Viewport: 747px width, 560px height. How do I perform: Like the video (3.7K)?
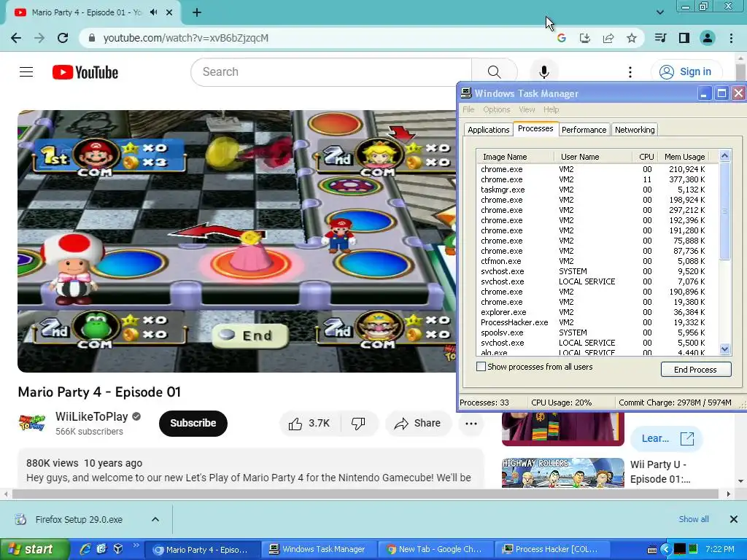310,424
